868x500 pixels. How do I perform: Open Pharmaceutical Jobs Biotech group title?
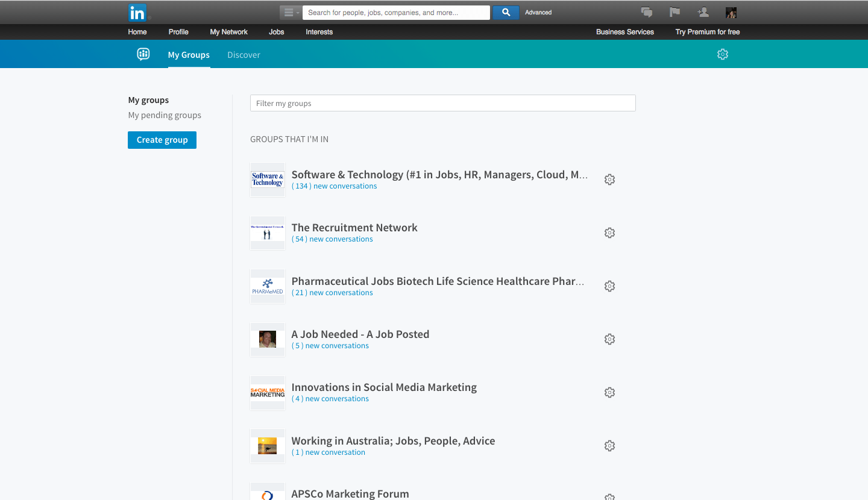coord(438,281)
